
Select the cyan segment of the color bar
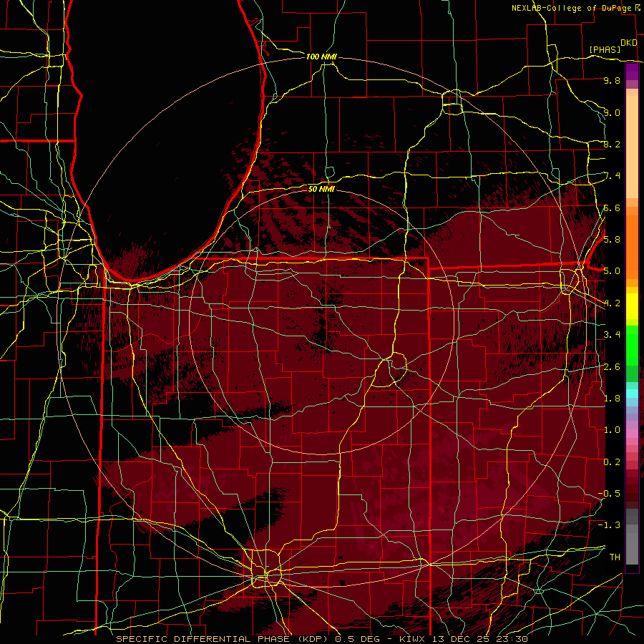(x=632, y=394)
